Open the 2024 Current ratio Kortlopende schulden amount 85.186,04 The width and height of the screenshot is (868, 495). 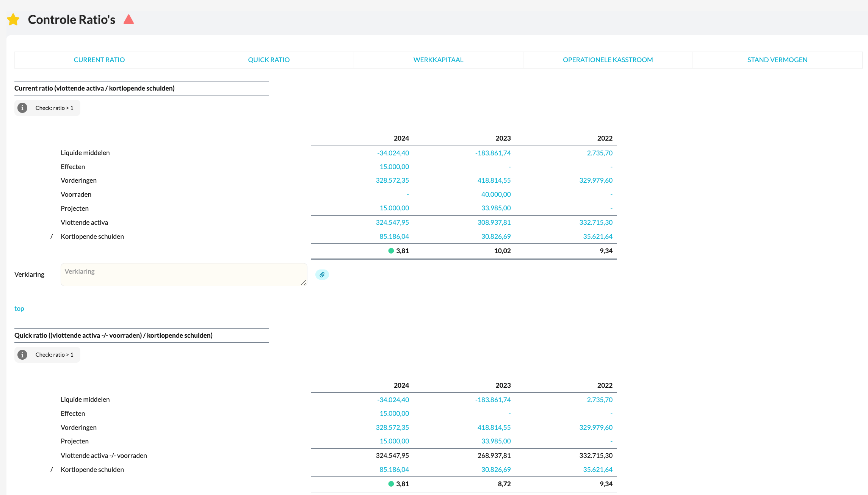point(394,237)
